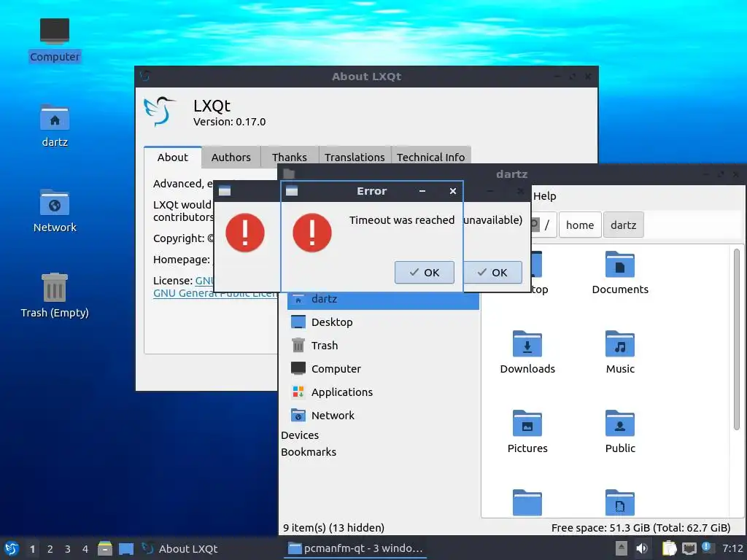Switch to the Technical Info tab
This screenshot has width=747, height=560.
(430, 157)
